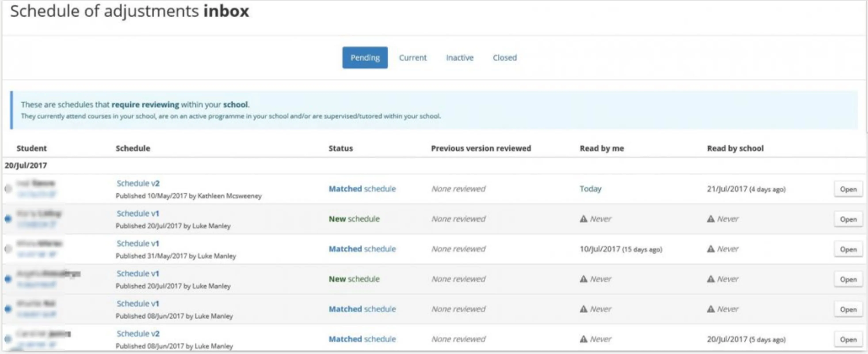Open the Closed tab
This screenshot has height=354, width=868.
(504, 58)
